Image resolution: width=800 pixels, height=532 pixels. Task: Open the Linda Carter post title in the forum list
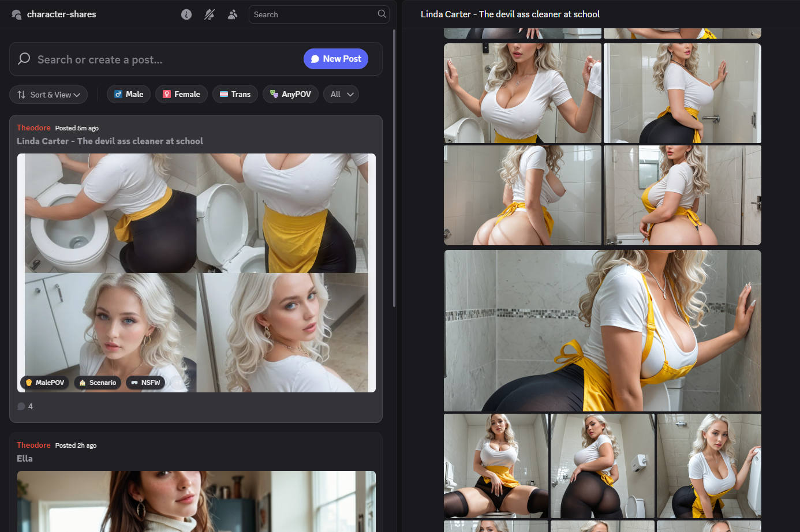click(110, 141)
